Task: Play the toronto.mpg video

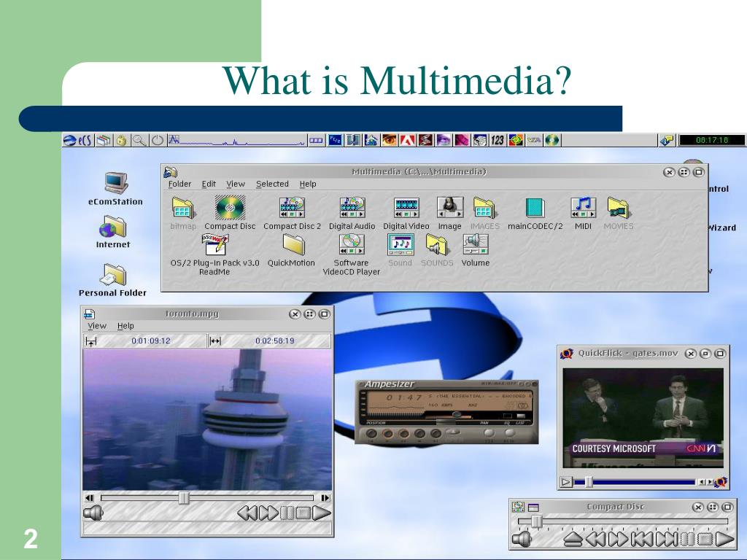Action: [x=322, y=513]
